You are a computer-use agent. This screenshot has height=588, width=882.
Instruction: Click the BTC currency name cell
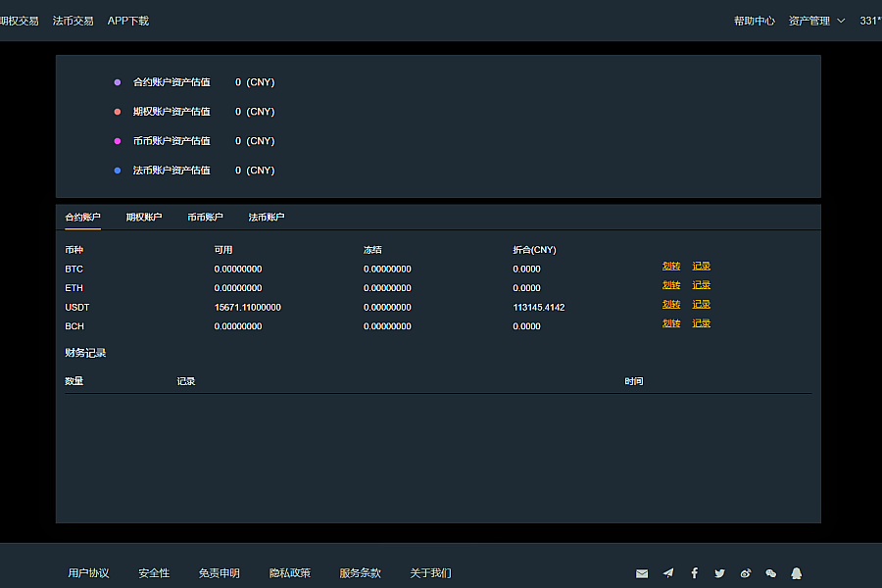(x=73, y=269)
